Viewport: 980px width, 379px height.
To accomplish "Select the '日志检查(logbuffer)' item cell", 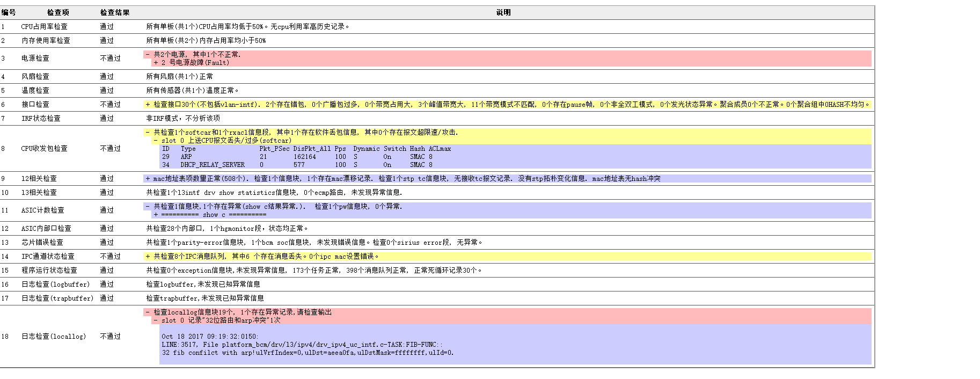I will coord(56,284).
